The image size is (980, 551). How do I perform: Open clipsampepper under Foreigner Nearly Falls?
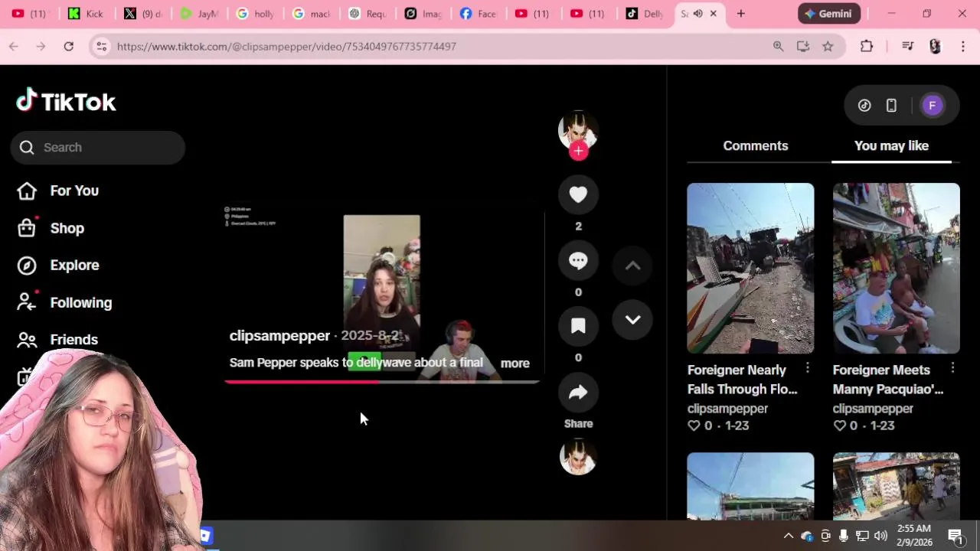(727, 409)
